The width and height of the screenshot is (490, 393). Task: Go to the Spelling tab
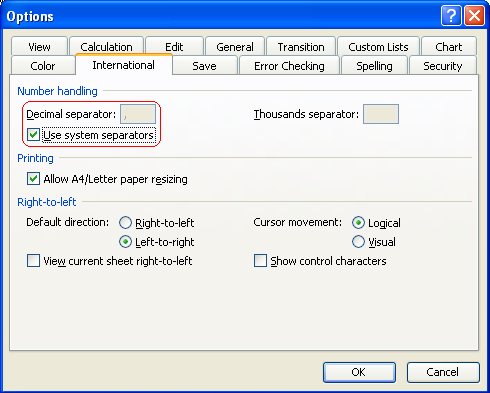tap(374, 66)
